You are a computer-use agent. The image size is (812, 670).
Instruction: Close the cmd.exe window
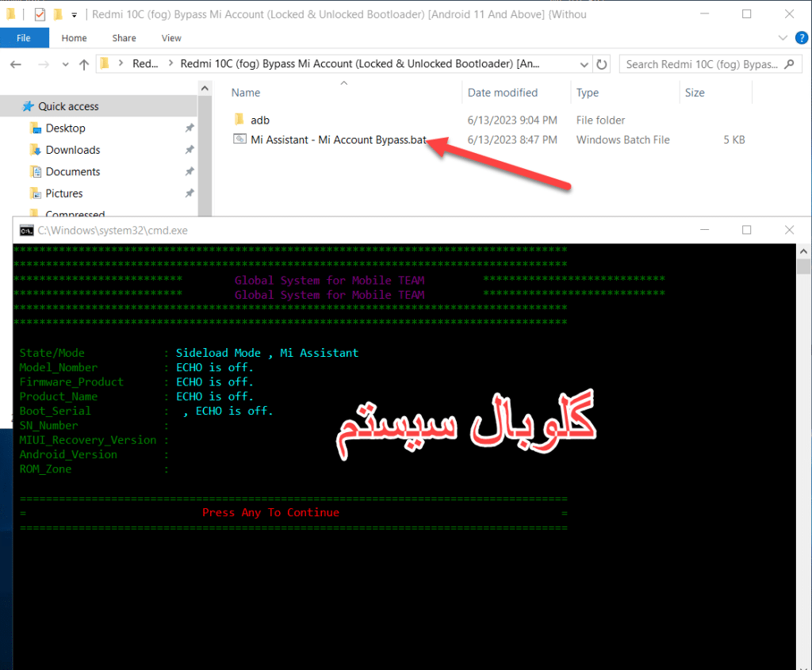coord(789,230)
